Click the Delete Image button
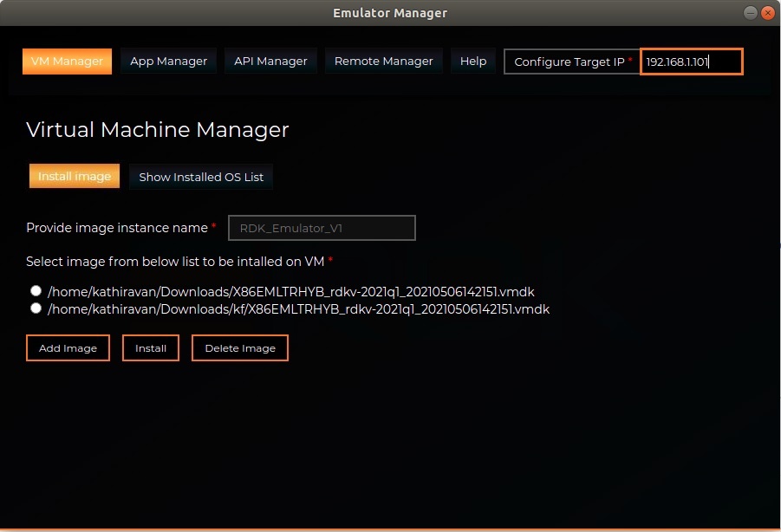Image resolution: width=781 pixels, height=532 pixels. pos(239,348)
